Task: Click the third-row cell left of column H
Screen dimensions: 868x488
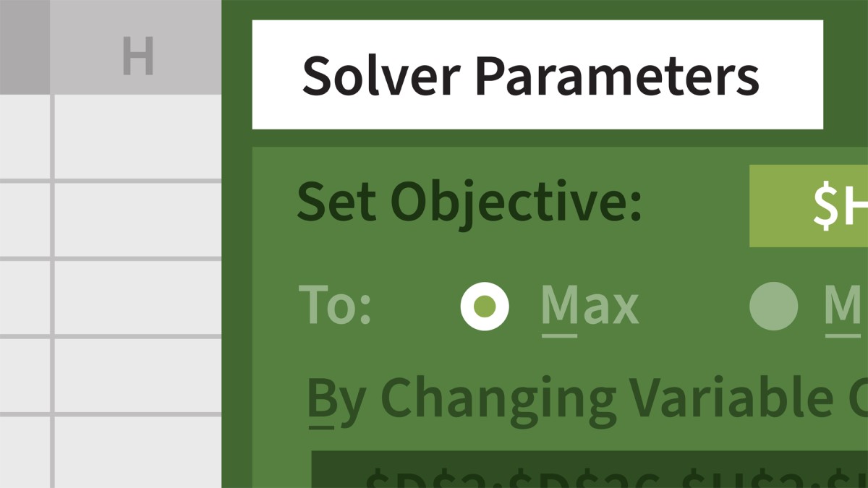Action: tap(25, 297)
